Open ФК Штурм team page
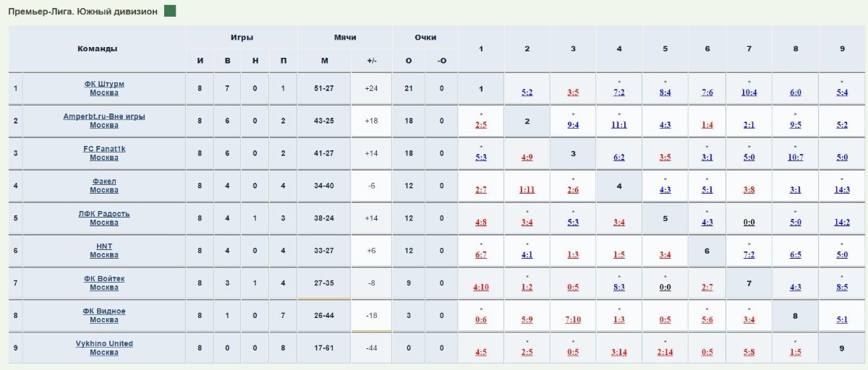The width and height of the screenshot is (868, 370). click(x=104, y=84)
